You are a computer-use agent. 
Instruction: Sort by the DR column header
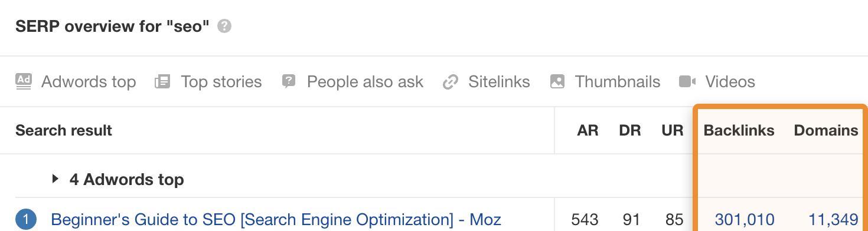(x=630, y=131)
